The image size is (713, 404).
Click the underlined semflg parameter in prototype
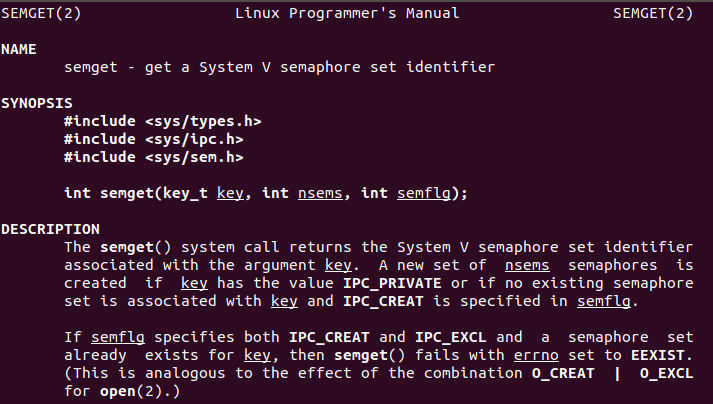424,193
